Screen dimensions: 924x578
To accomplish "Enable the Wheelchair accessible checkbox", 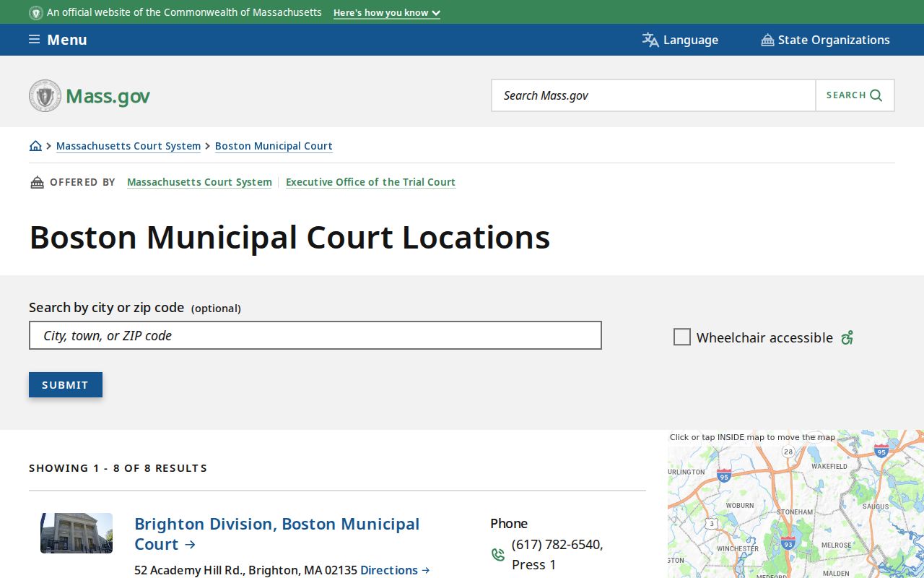I will tap(681, 337).
